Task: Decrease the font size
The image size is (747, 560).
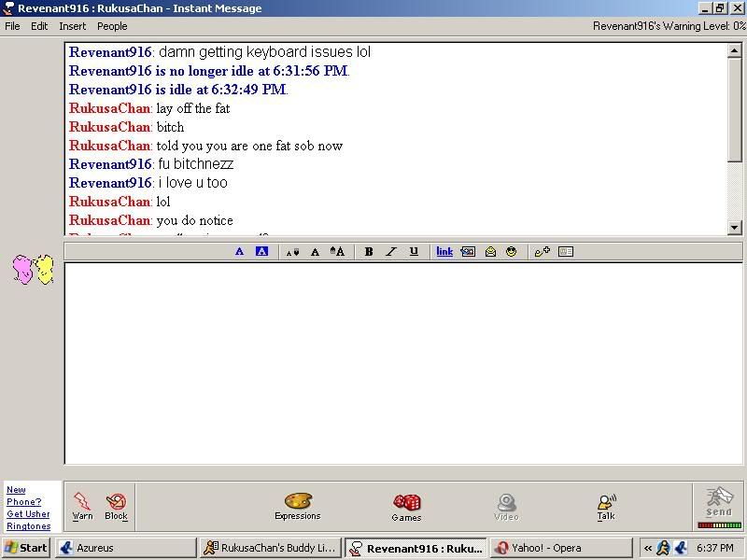Action: tap(292, 252)
